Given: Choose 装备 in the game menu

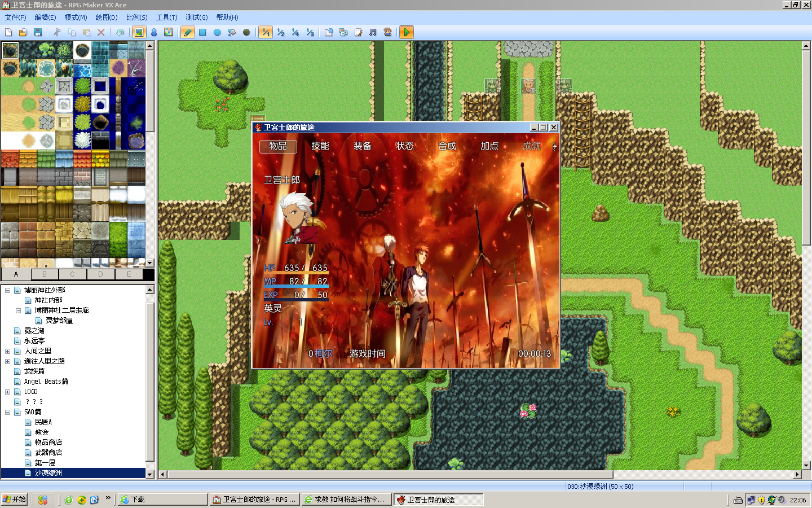Looking at the screenshot, I should [x=363, y=146].
